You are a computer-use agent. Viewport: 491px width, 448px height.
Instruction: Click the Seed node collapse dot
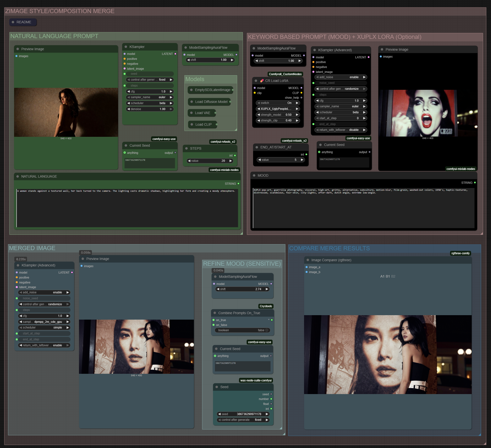click(x=217, y=387)
